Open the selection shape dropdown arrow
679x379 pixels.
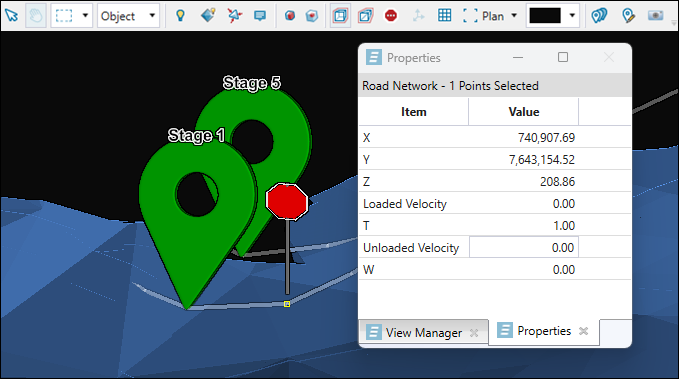pyautogui.click(x=85, y=16)
